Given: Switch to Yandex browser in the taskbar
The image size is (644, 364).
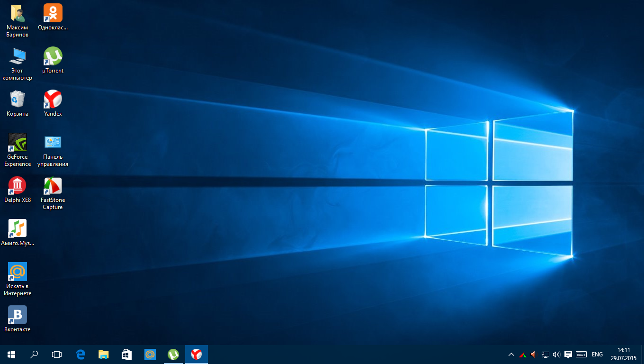Looking at the screenshot, I should pyautogui.click(x=196, y=354).
